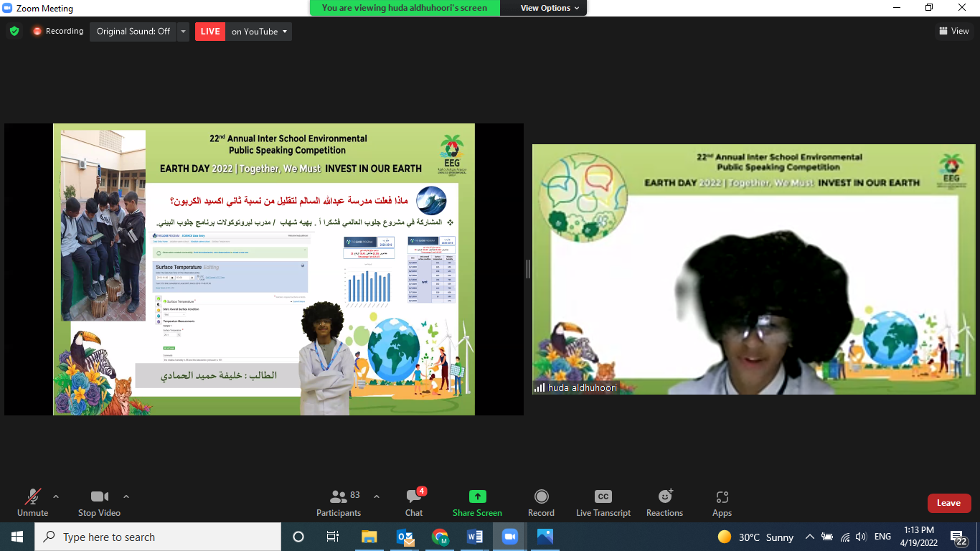This screenshot has width=980, height=551.
Task: Start recording with the Record icon
Action: click(x=541, y=496)
